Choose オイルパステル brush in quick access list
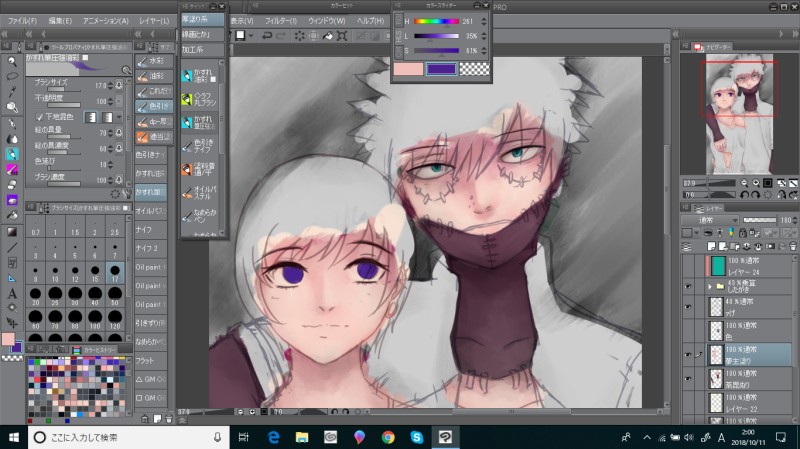The width and height of the screenshot is (800, 449). 199,192
